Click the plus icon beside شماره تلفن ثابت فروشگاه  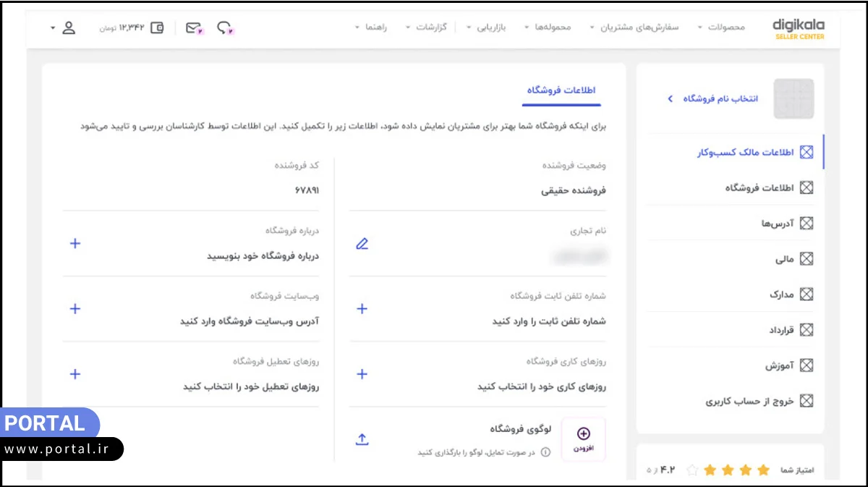(x=362, y=309)
